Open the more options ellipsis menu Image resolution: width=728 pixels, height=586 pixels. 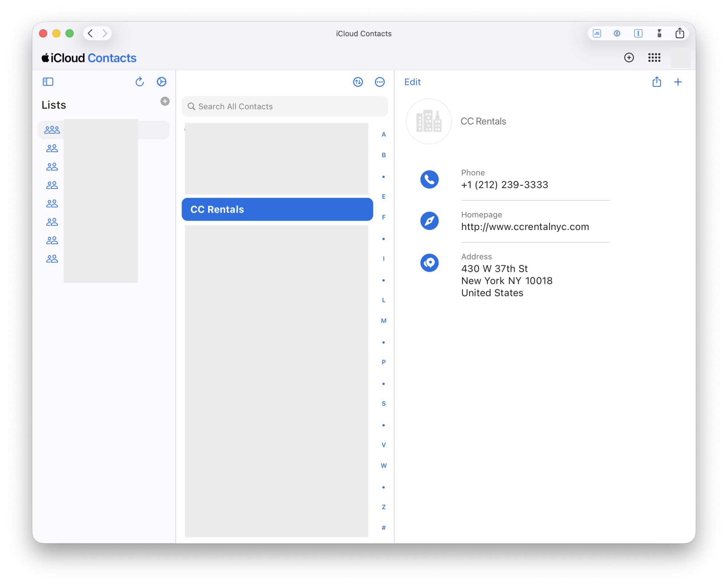pos(379,82)
